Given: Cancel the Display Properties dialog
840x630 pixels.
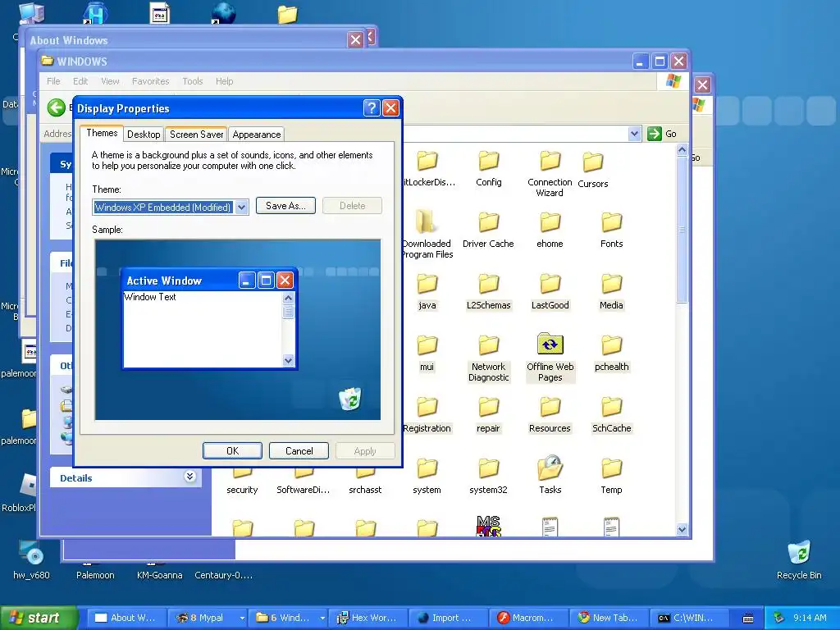Looking at the screenshot, I should [x=299, y=451].
